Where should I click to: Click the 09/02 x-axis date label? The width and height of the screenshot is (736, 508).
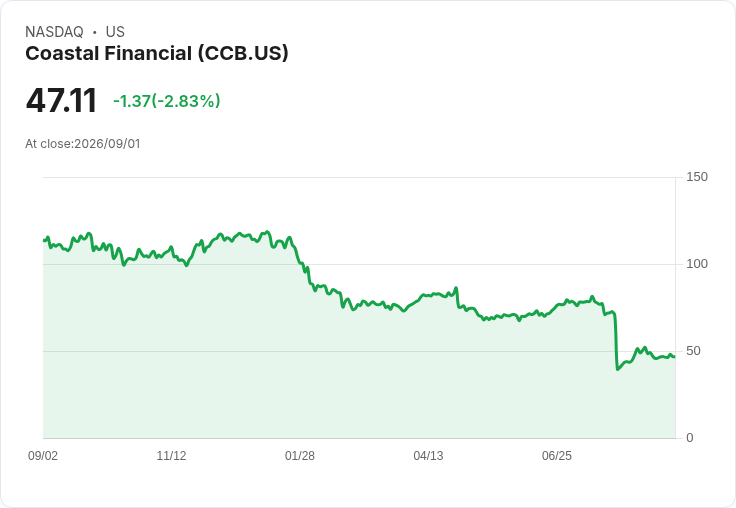[43, 455]
